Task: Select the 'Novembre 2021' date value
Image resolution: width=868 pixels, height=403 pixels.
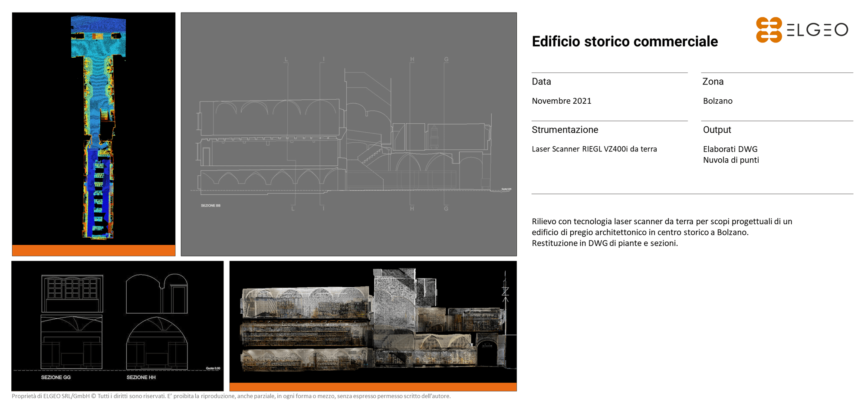Action: [561, 101]
